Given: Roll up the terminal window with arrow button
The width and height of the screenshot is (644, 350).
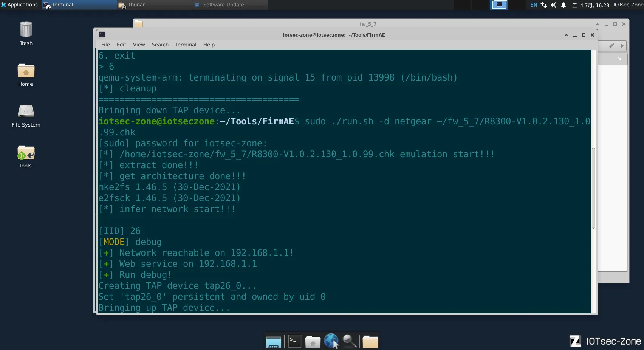Looking at the screenshot, I should point(566,35).
